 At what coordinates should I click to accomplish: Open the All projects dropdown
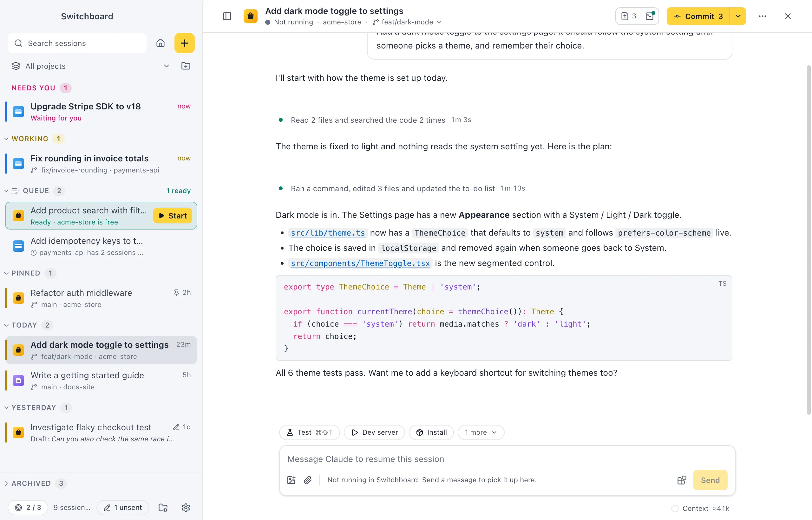point(90,66)
